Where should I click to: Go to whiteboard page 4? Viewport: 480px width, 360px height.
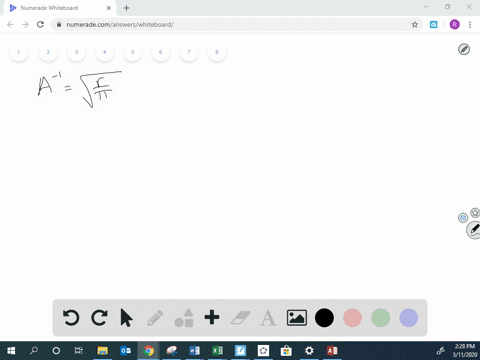coord(104,52)
